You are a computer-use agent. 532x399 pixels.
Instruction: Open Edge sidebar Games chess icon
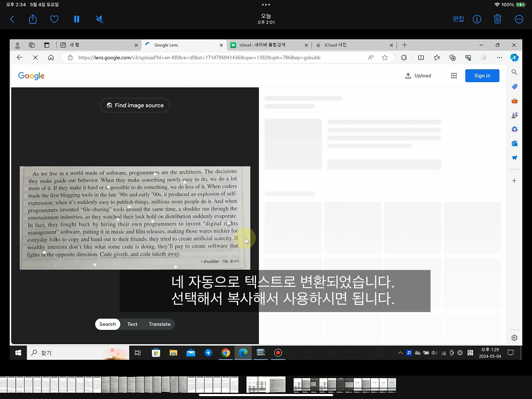tap(515, 115)
